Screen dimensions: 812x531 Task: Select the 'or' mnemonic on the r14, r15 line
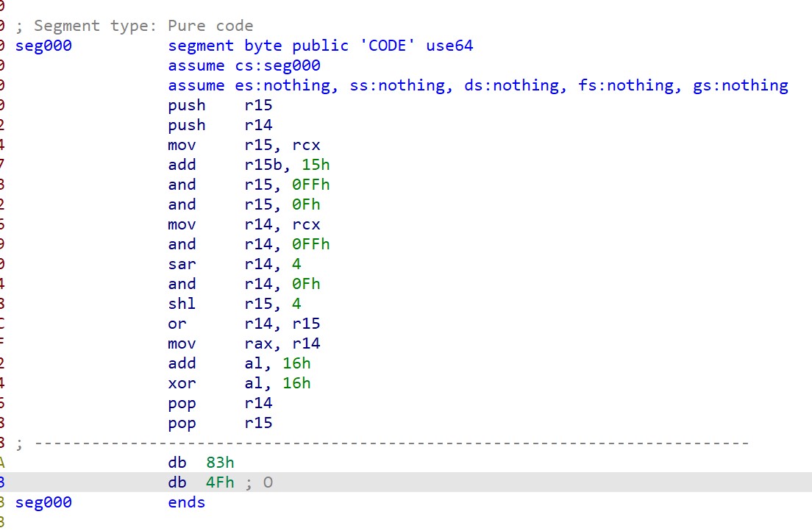177,324
